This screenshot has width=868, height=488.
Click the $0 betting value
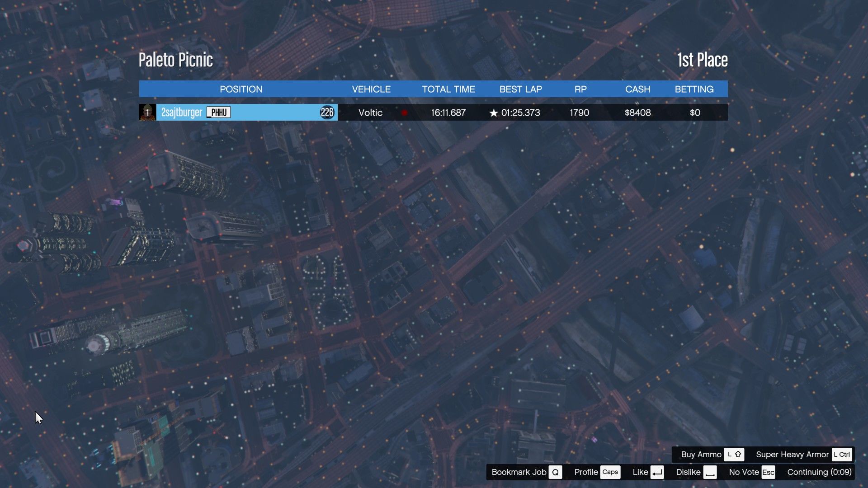[695, 113]
